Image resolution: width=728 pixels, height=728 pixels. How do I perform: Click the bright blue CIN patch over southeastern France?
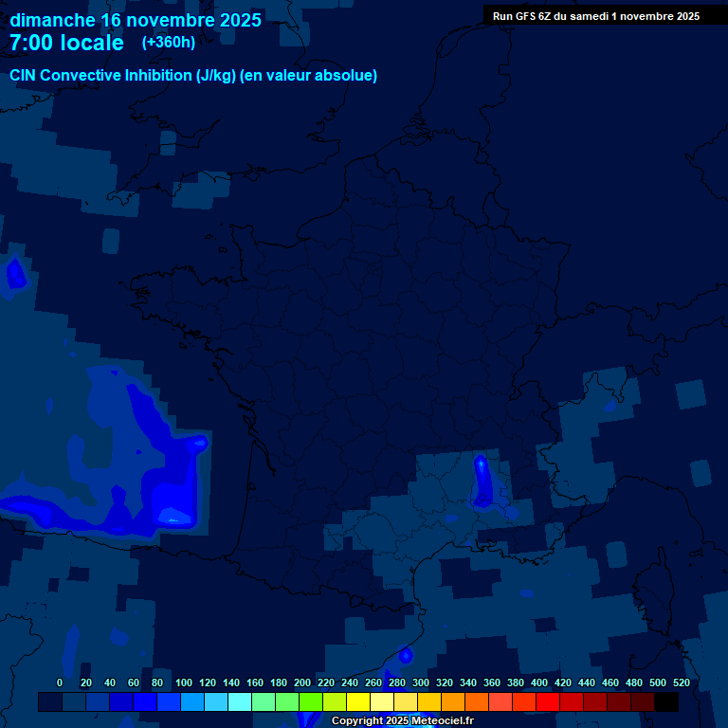coord(482,481)
